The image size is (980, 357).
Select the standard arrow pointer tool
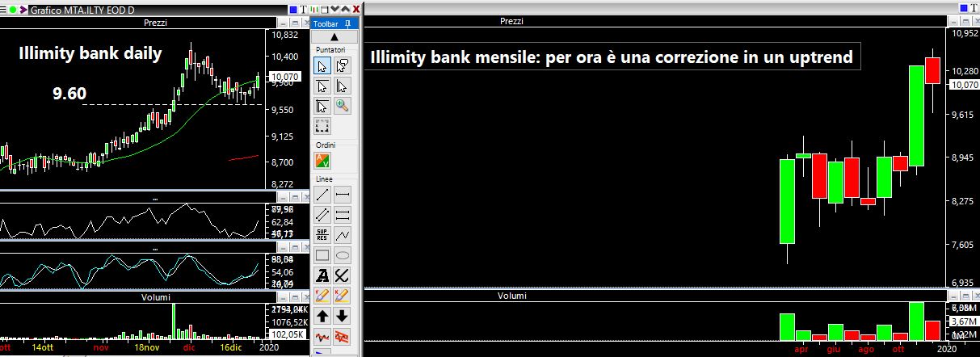coord(322,65)
